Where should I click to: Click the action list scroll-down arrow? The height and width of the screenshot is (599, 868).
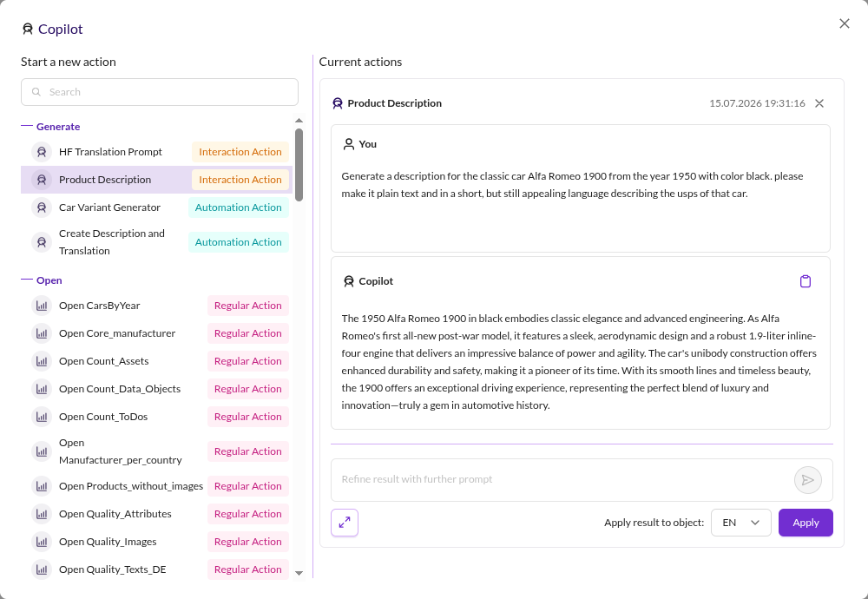coord(299,573)
